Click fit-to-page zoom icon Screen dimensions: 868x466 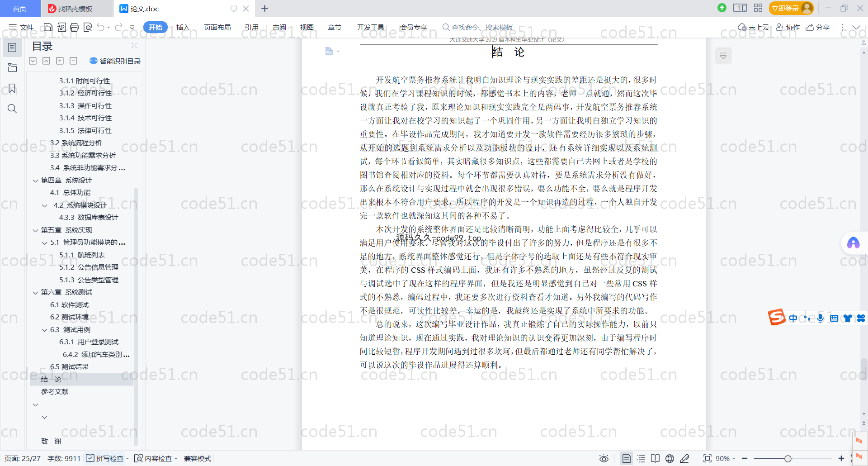(708, 458)
